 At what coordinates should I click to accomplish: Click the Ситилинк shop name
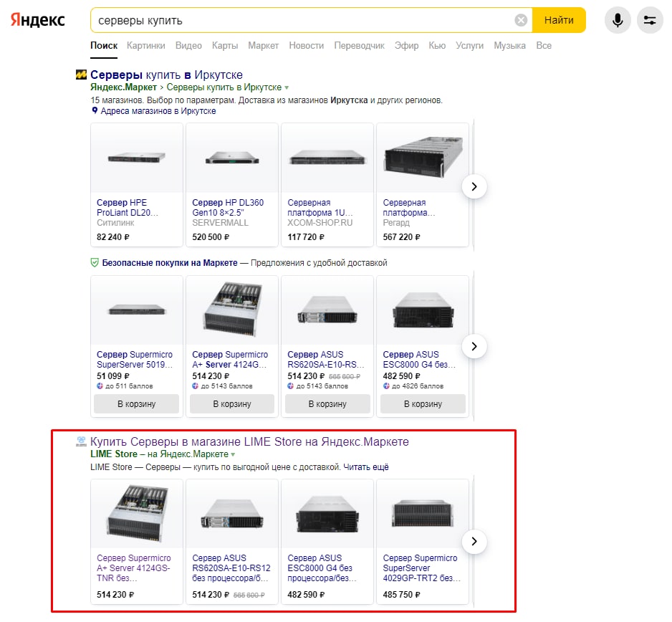[x=115, y=223]
